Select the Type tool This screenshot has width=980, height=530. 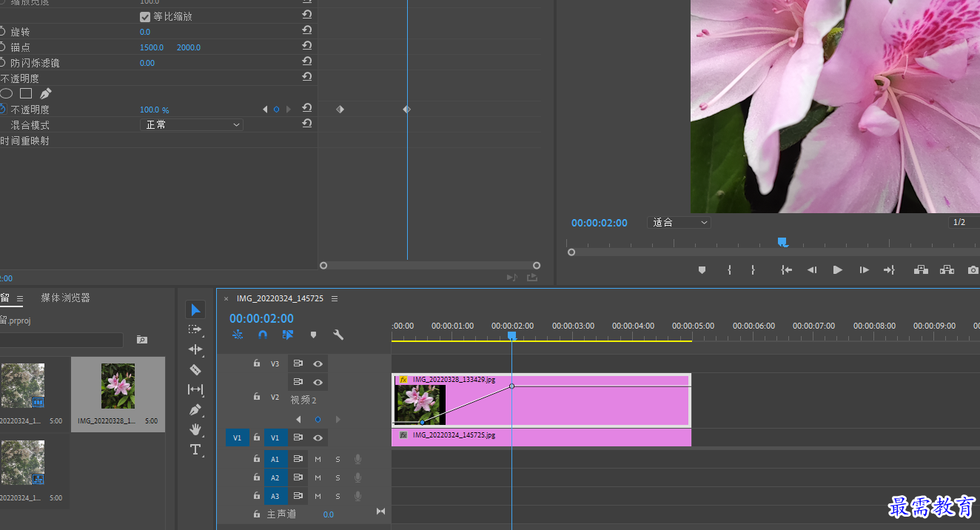coord(195,449)
